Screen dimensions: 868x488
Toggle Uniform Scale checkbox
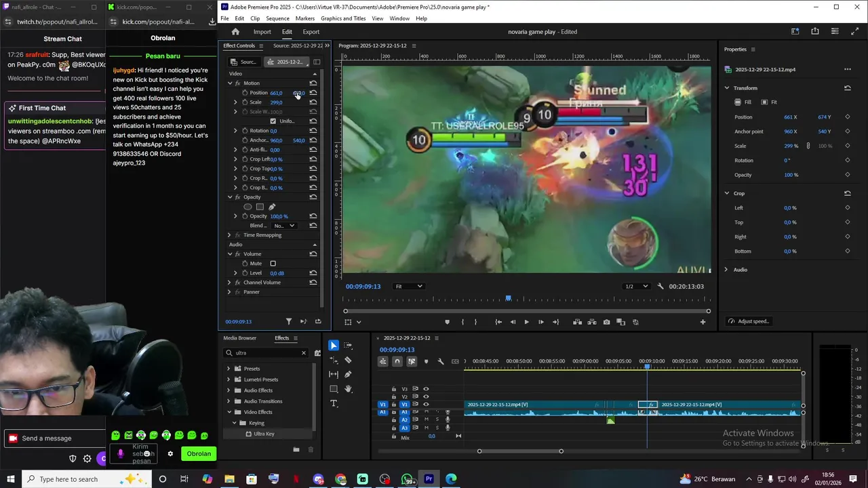[x=273, y=121]
